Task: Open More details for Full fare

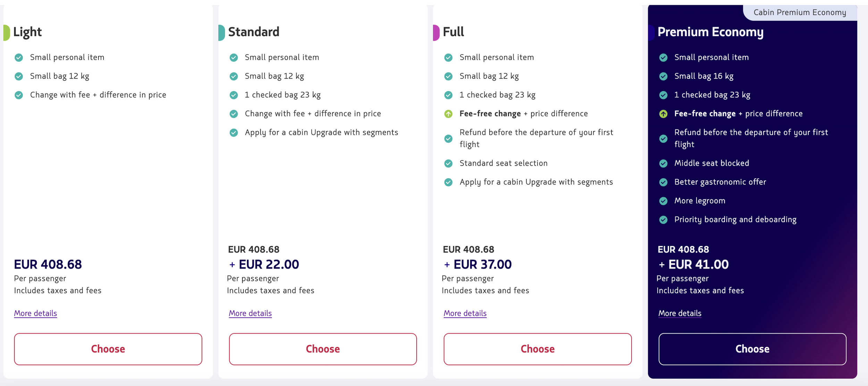Action: point(465,313)
